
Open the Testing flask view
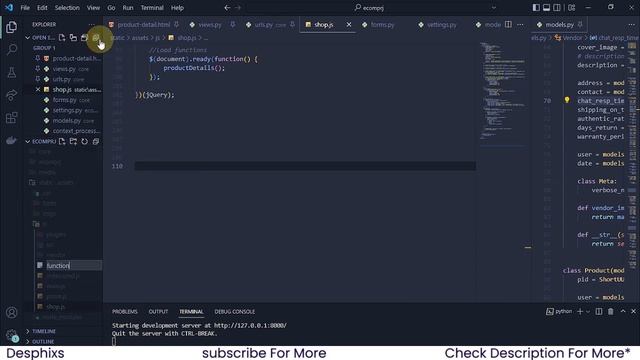(x=11, y=73)
